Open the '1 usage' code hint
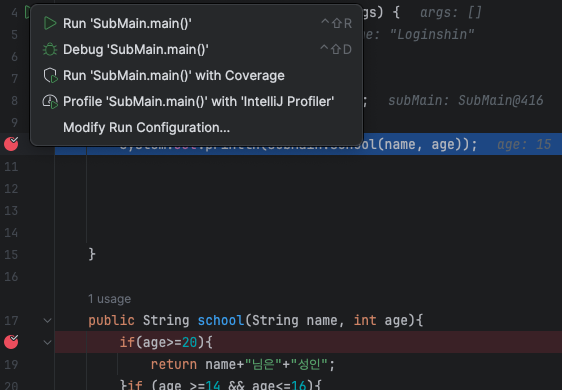Viewport: 562px width, 390px height. 110,299
